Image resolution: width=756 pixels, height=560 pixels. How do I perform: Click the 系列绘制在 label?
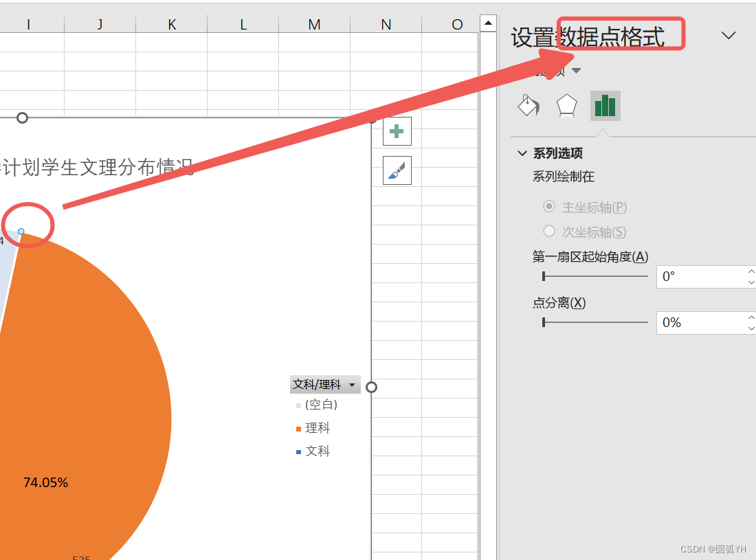coord(564,177)
